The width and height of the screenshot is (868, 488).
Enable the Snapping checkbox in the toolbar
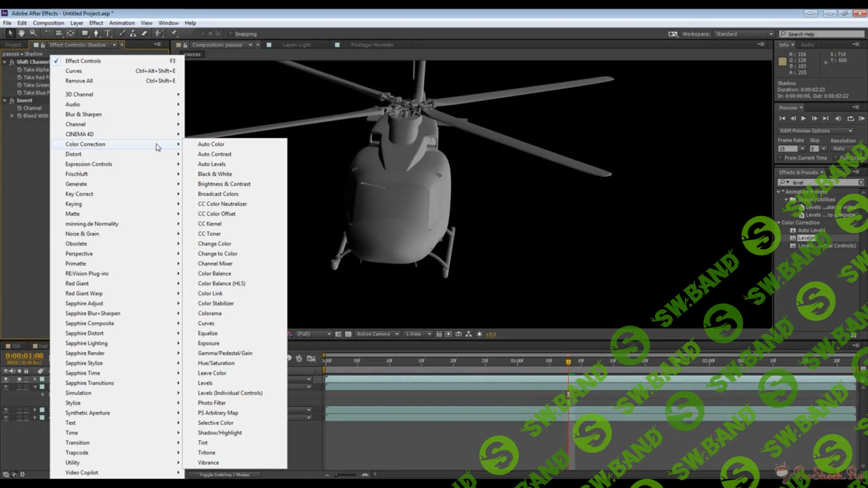point(231,33)
